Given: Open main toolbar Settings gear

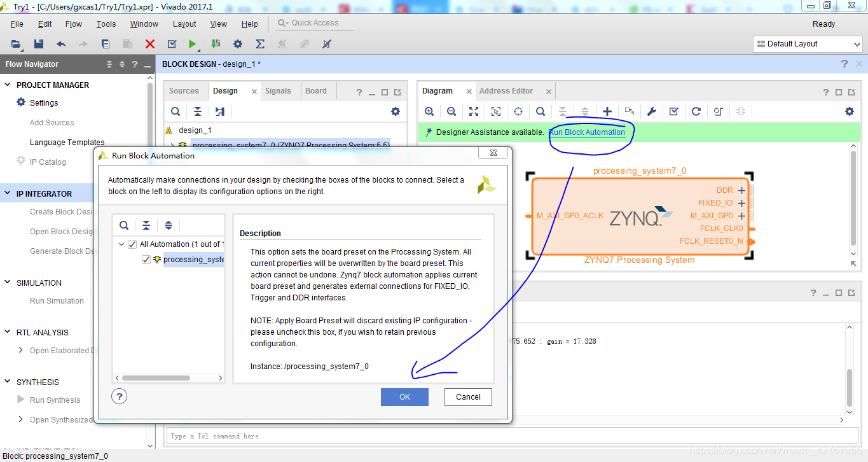Looking at the screenshot, I should tap(238, 44).
